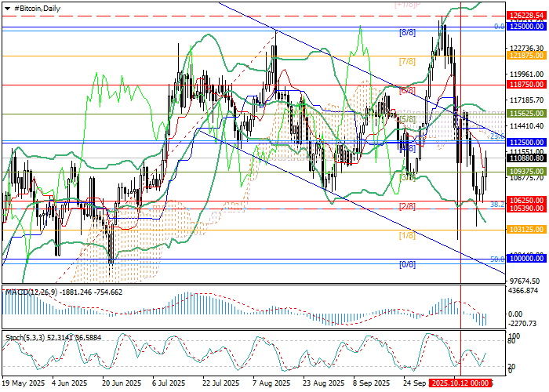Click the [7/8] Murrey level label
Image resolution: width=549 pixels, height=392 pixels.
pyautogui.click(x=407, y=60)
